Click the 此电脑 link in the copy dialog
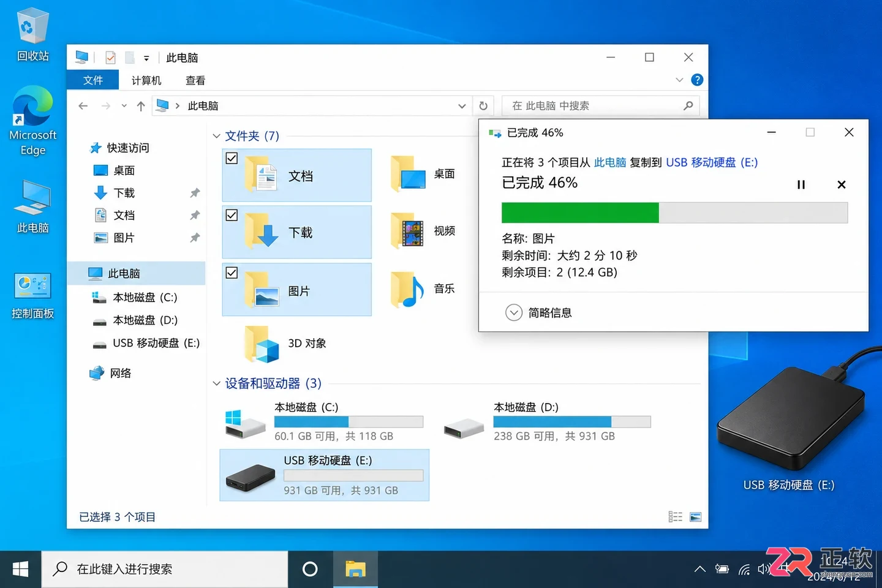The height and width of the screenshot is (588, 882). click(609, 162)
